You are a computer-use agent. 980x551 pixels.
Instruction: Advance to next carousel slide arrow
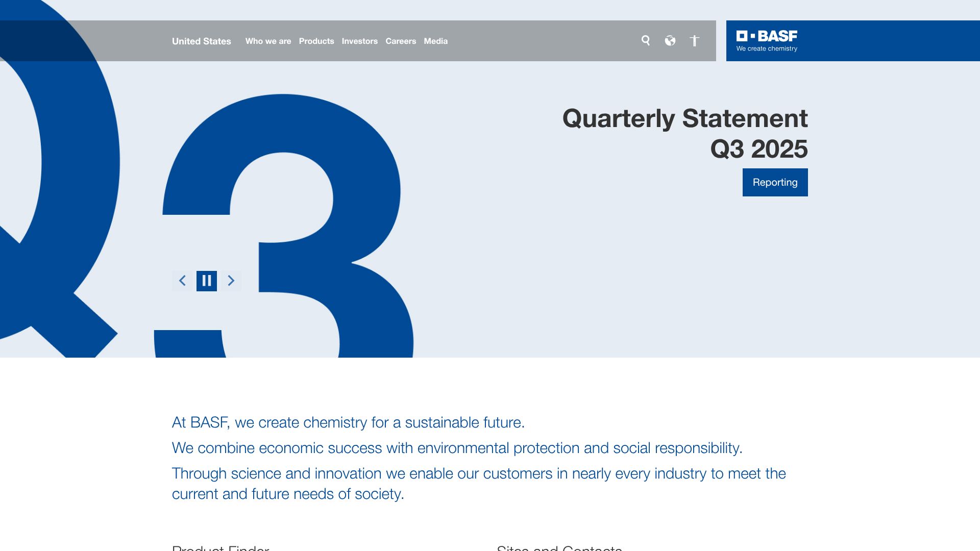click(x=231, y=281)
